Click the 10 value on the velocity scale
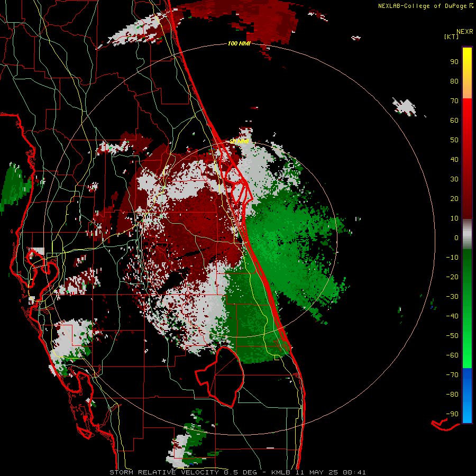 (x=454, y=218)
